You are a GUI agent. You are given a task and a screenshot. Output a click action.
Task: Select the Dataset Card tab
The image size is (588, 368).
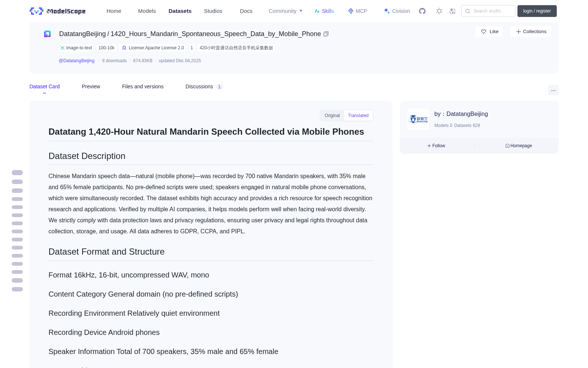(x=44, y=86)
